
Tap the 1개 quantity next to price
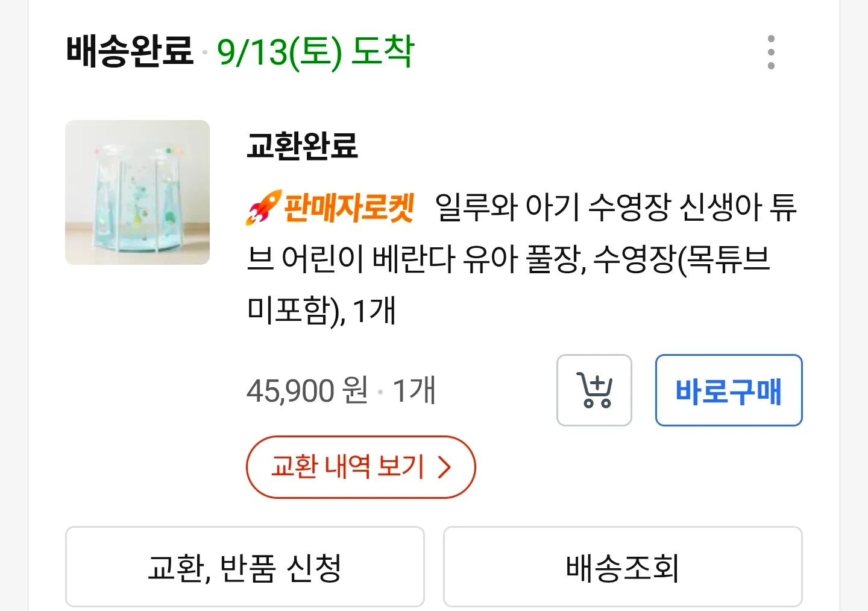[x=414, y=390]
